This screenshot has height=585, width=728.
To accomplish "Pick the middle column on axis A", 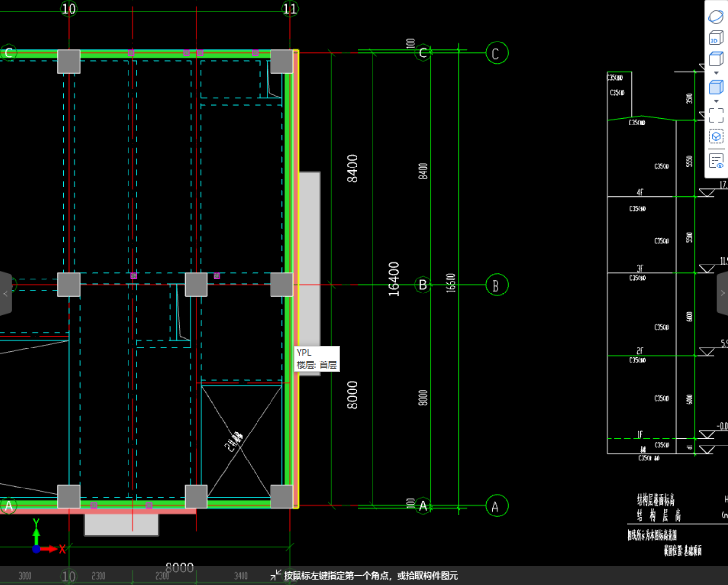I will pos(196,497).
